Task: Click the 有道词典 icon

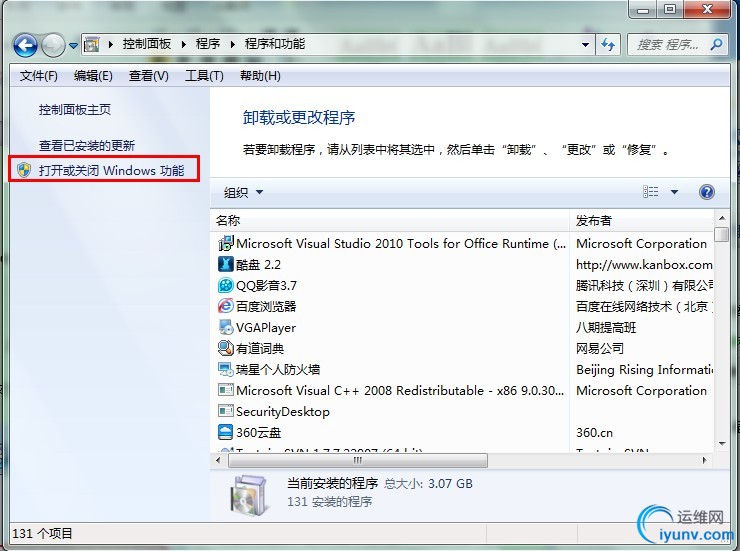Action: (x=226, y=348)
